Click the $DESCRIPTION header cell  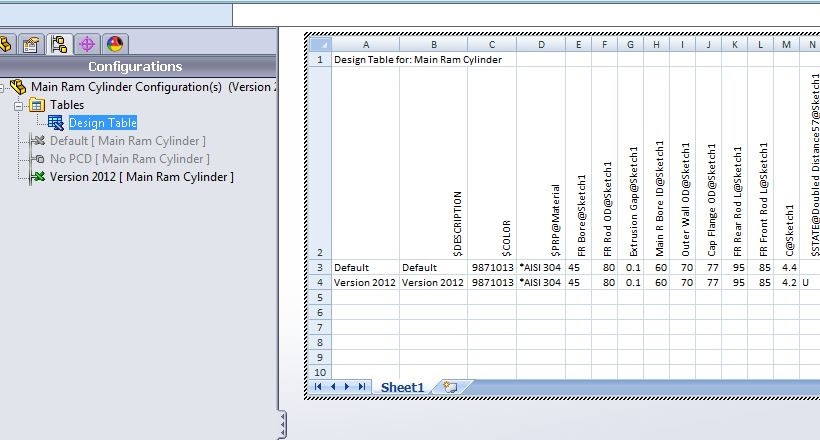434,163
